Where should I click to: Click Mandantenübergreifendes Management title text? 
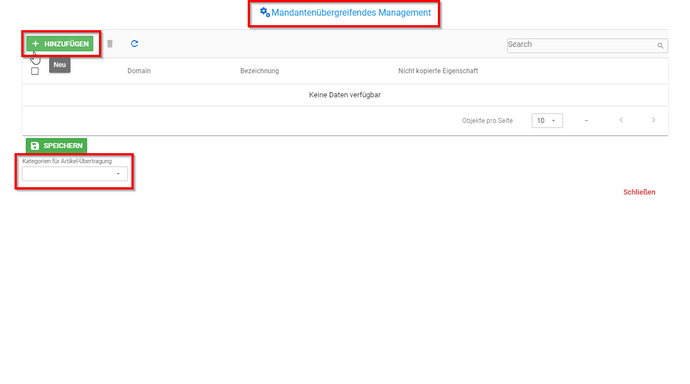point(351,13)
